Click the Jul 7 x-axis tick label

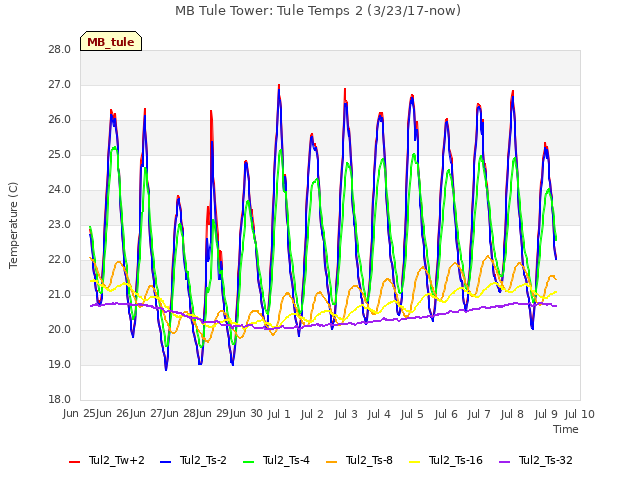(479, 414)
